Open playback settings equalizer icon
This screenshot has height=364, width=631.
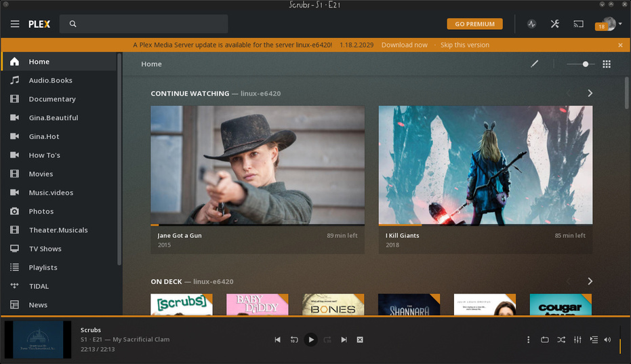pos(577,340)
